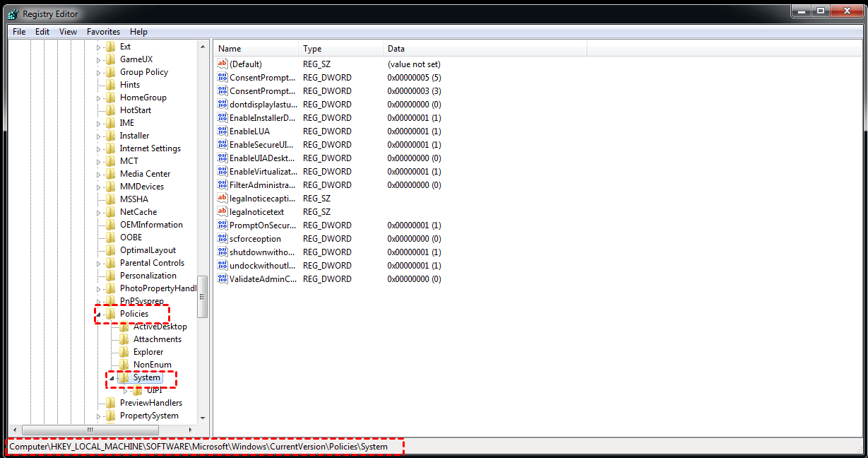
Task: Select the NonEnum key
Action: (x=153, y=365)
